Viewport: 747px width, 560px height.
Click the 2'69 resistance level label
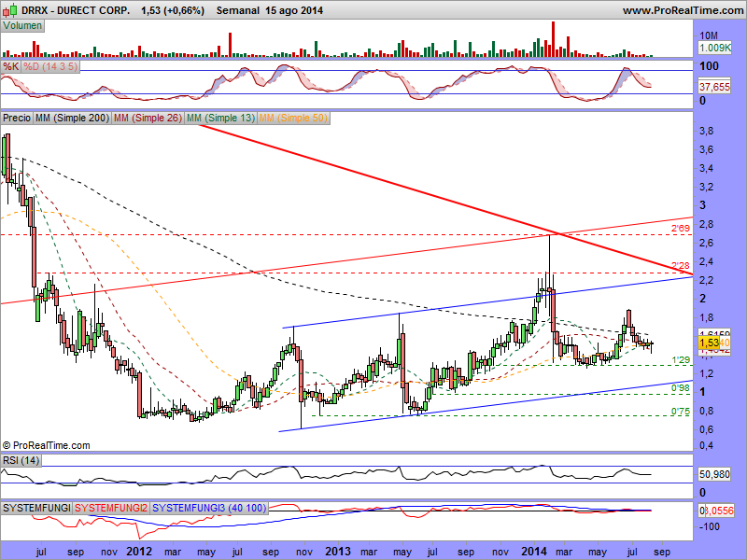coord(681,229)
